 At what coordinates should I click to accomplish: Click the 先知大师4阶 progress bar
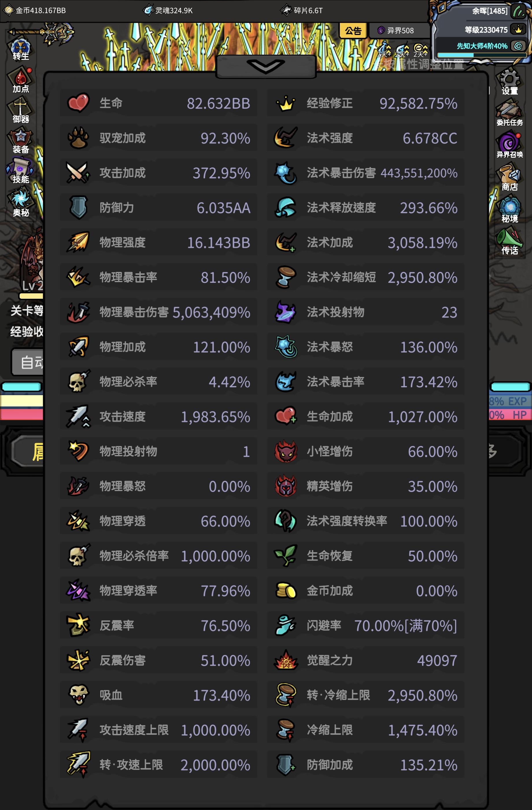[x=482, y=55]
